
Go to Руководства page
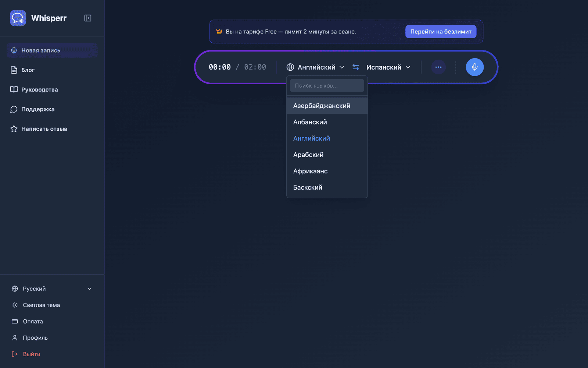pos(52,89)
